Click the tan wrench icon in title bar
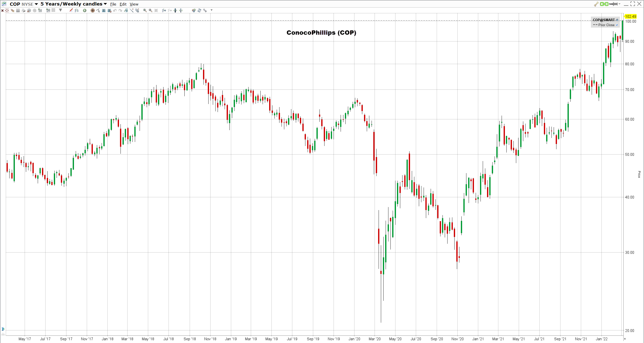This screenshot has height=343, width=644. click(x=596, y=4)
